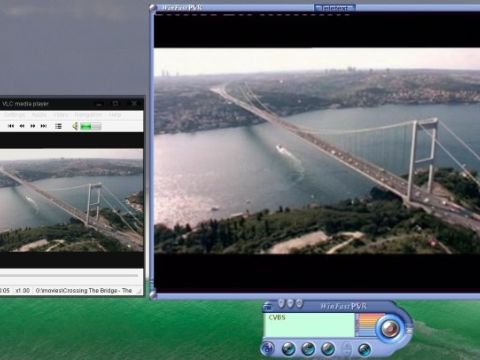Click the large red WinFast record knob

pyautogui.click(x=390, y=328)
